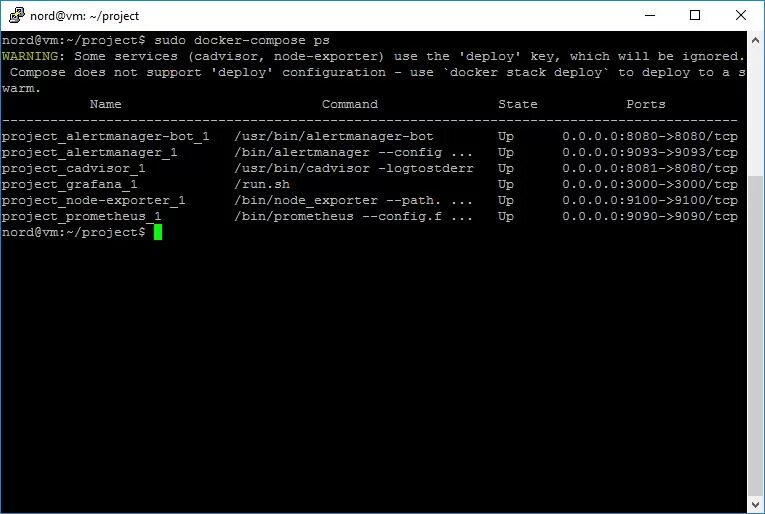Click 'project_node-exporter_1' container name
This screenshot has height=514, width=765.
point(93,200)
